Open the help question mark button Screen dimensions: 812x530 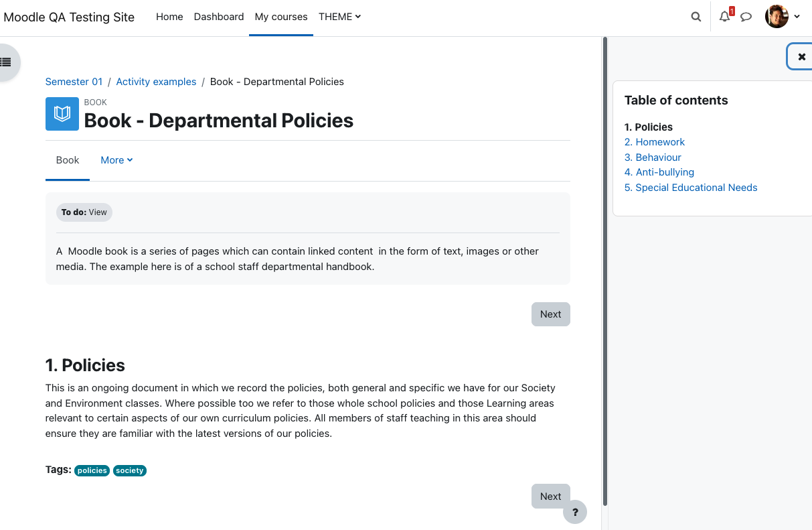(575, 513)
